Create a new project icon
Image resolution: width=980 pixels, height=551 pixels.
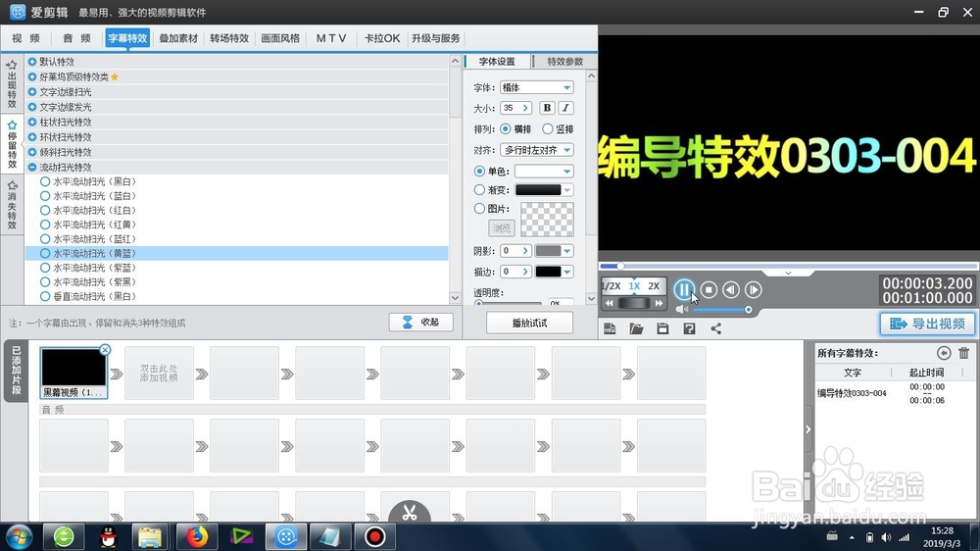[x=610, y=328]
